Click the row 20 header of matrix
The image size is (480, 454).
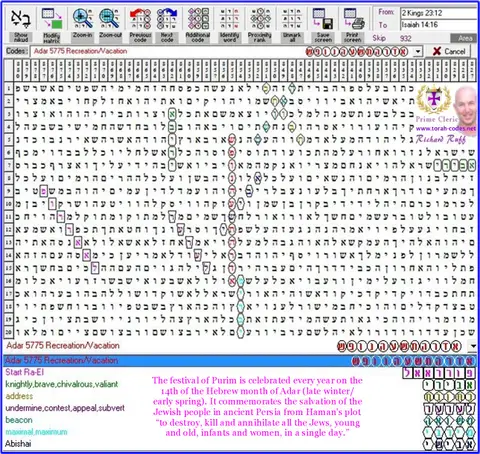click(9, 332)
